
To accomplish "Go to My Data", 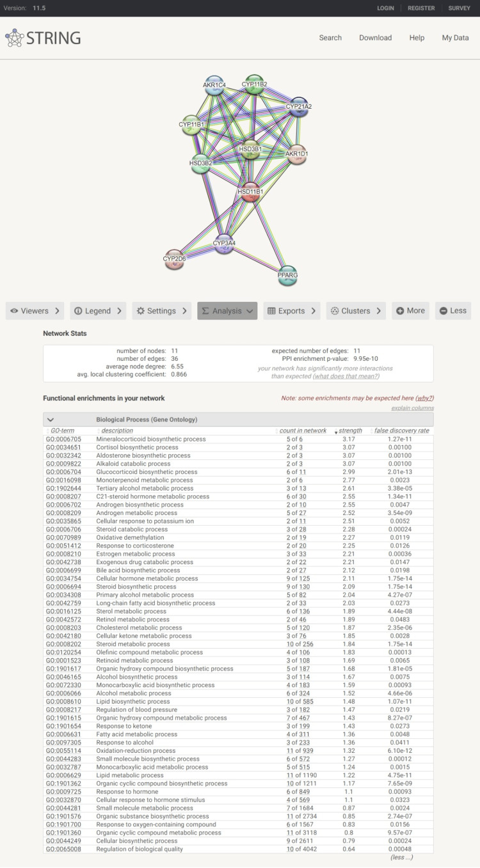I will tap(455, 38).
